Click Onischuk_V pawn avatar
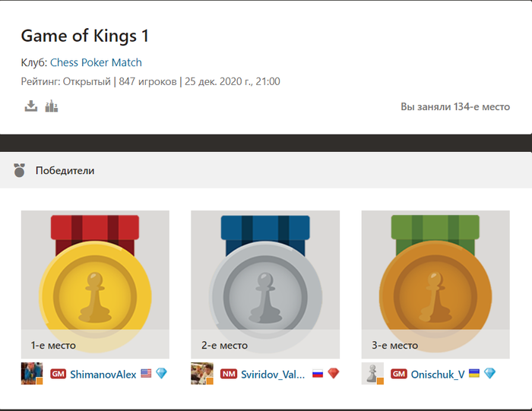Screen dimensions: 532x411 tap(372, 373)
